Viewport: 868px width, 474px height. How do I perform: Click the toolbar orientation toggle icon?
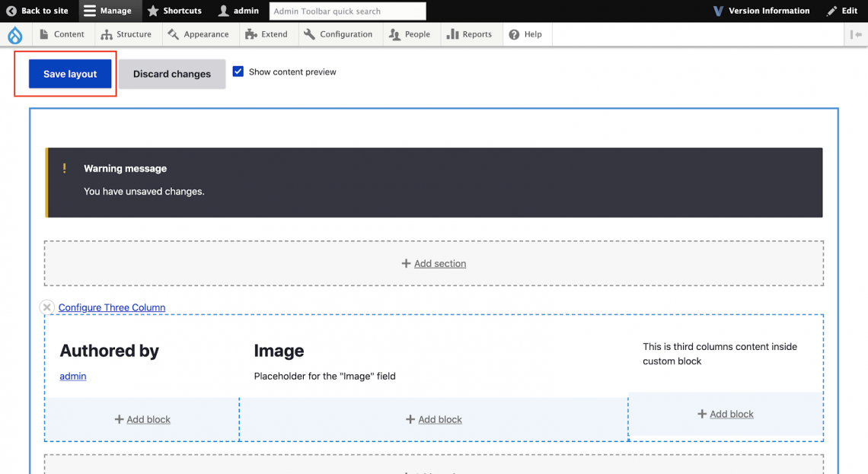click(x=857, y=35)
